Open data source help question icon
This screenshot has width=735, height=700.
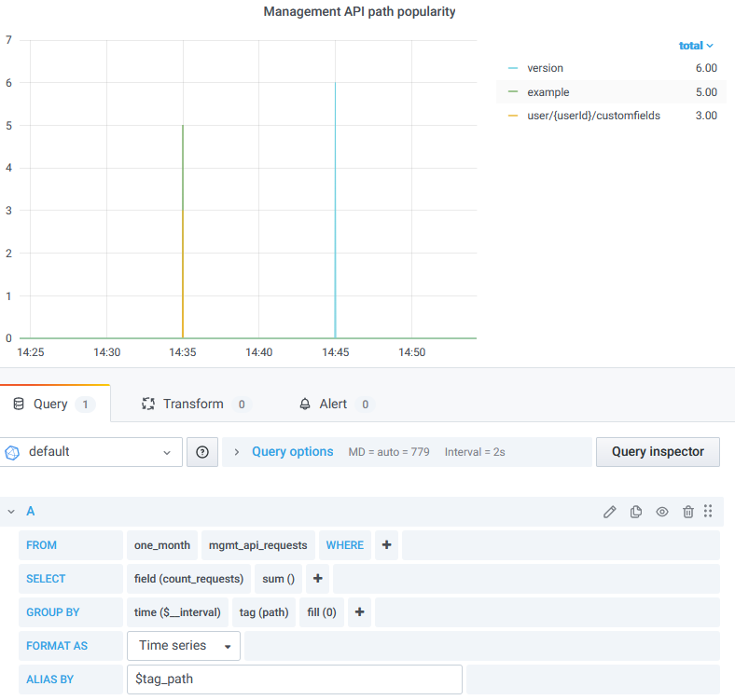click(201, 452)
